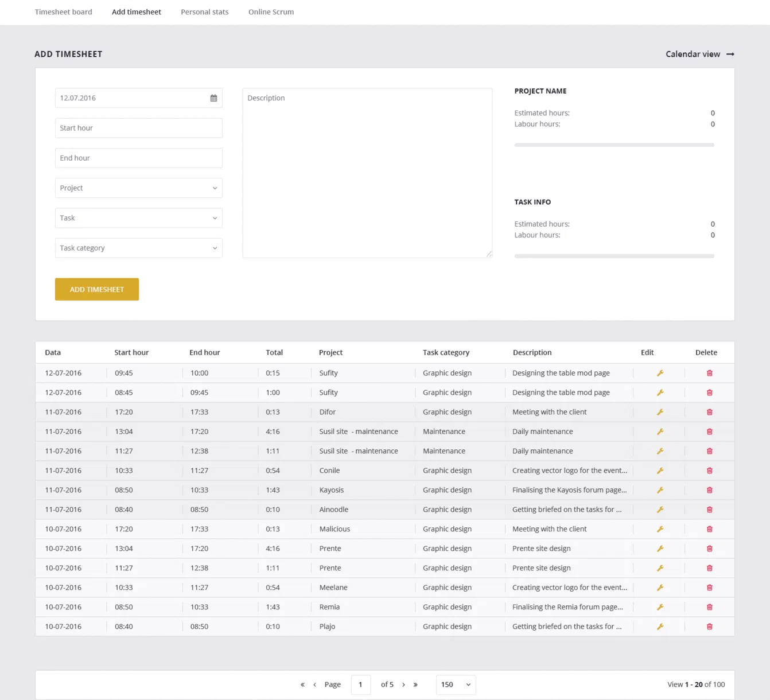This screenshot has height=700, width=770.
Task: Click the Start hour input field
Action: point(139,128)
